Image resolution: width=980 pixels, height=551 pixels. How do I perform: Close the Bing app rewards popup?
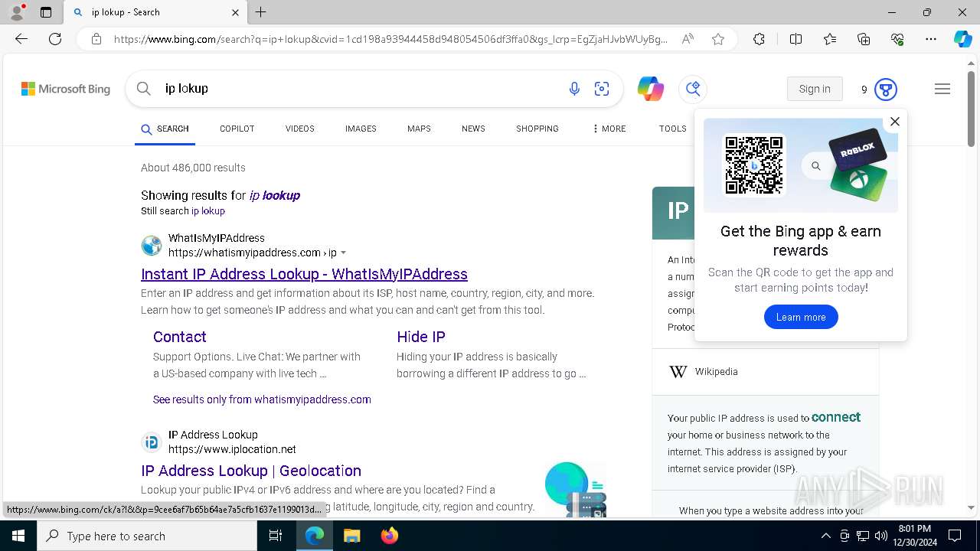coord(894,122)
